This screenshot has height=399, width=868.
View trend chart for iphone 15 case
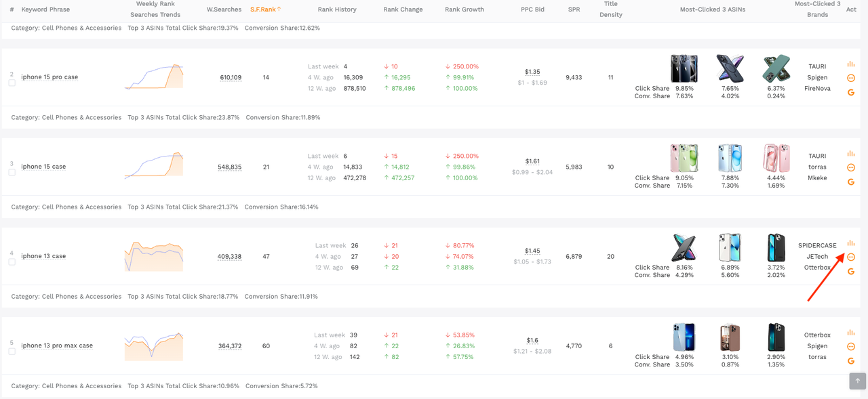click(x=154, y=167)
